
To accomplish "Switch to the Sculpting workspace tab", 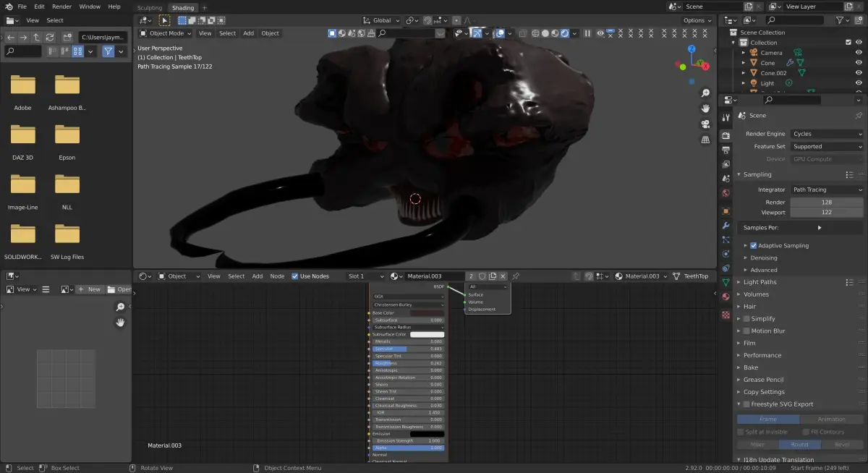I will tap(150, 8).
